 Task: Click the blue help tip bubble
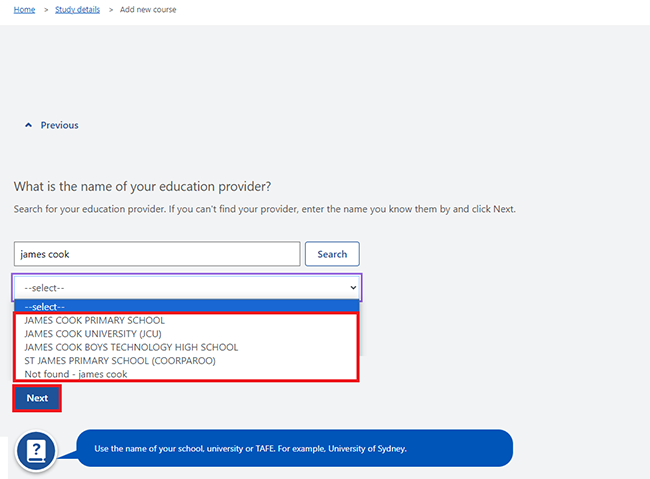click(x=295, y=448)
